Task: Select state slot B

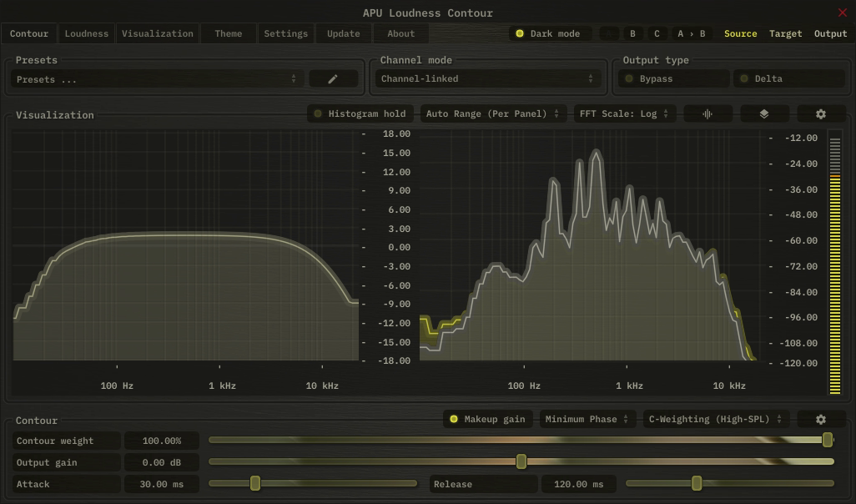Action: click(632, 34)
